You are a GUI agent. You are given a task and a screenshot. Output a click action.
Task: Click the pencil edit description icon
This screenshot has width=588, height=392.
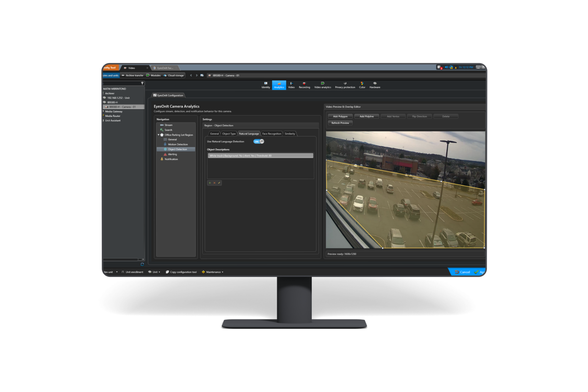[219, 183]
